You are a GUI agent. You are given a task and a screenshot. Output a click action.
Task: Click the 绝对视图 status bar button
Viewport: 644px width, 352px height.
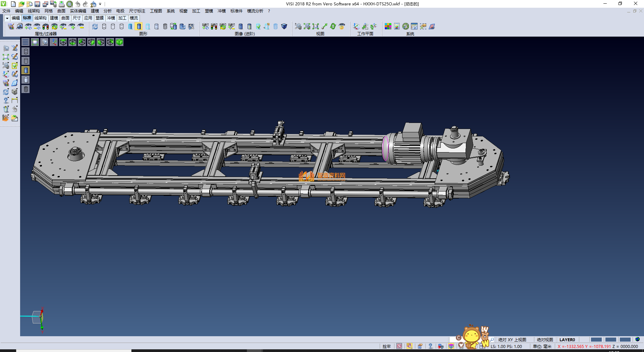(x=545, y=340)
